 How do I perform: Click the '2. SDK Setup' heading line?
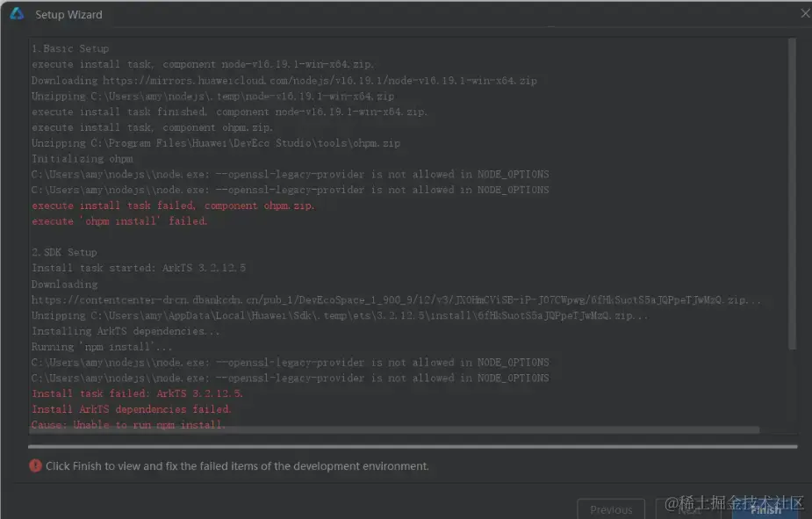coord(64,252)
